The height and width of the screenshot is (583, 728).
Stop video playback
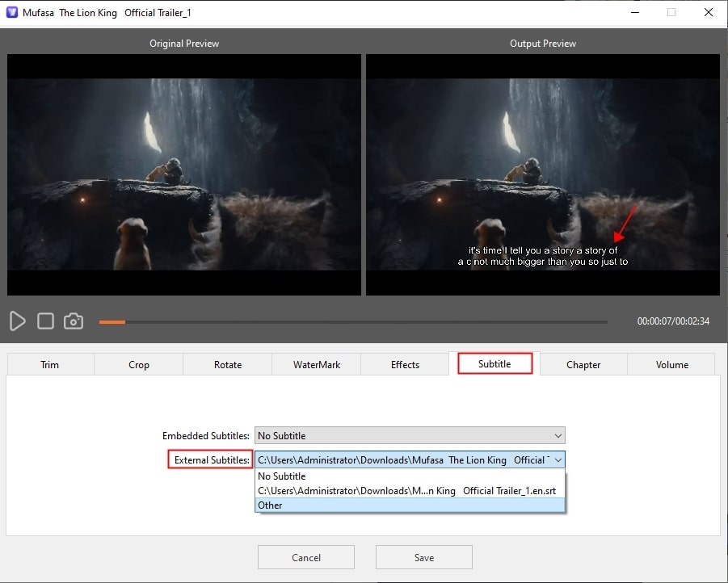tap(45, 321)
